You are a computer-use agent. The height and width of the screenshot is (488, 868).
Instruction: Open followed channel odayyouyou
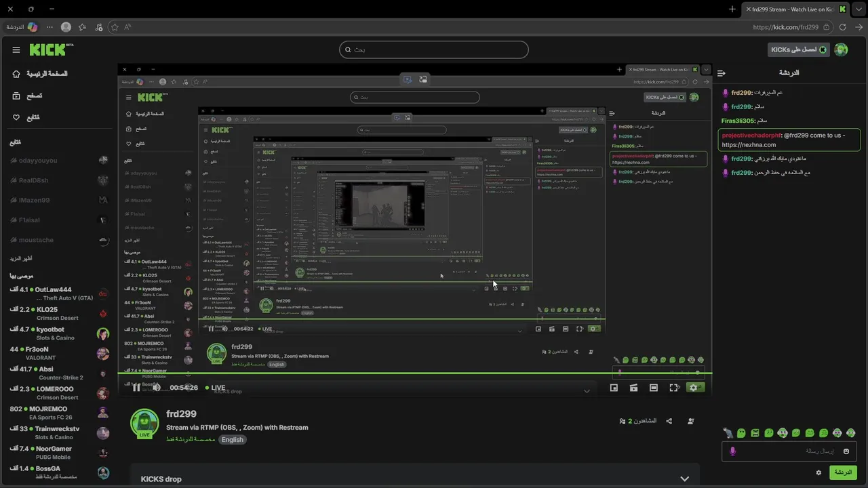pos(58,161)
